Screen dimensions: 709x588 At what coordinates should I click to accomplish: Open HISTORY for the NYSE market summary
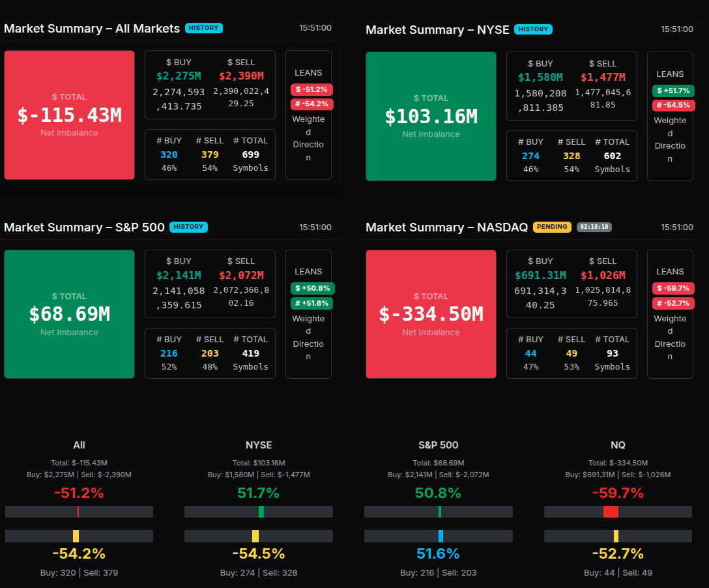[x=532, y=29]
